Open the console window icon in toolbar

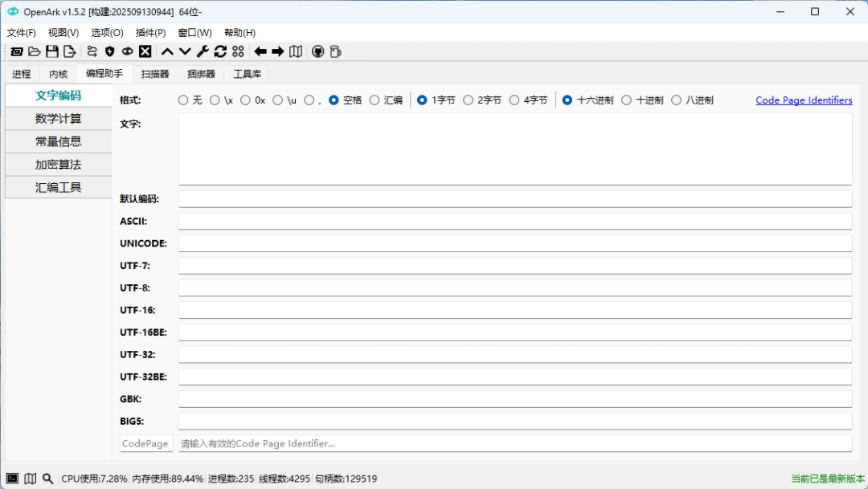click(16, 51)
